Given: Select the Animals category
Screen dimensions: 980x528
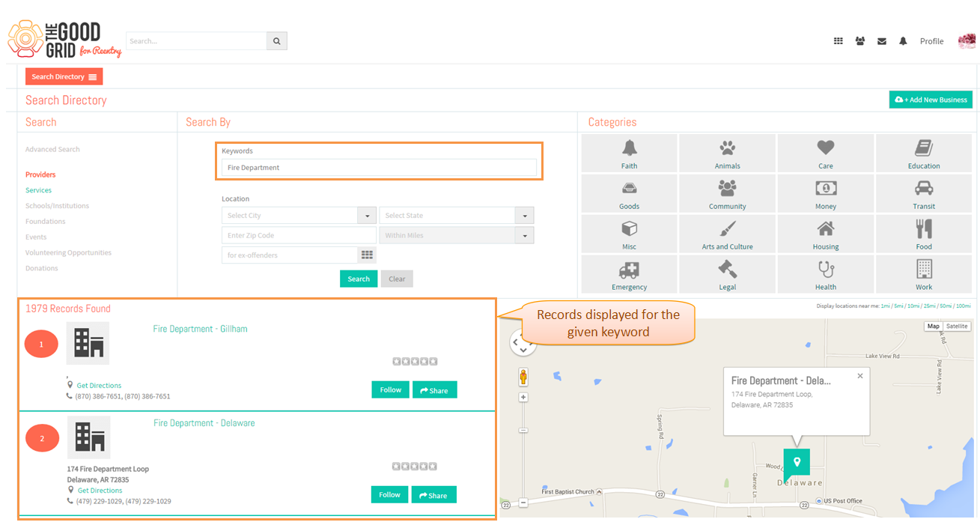Looking at the screenshot, I should tap(727, 154).
